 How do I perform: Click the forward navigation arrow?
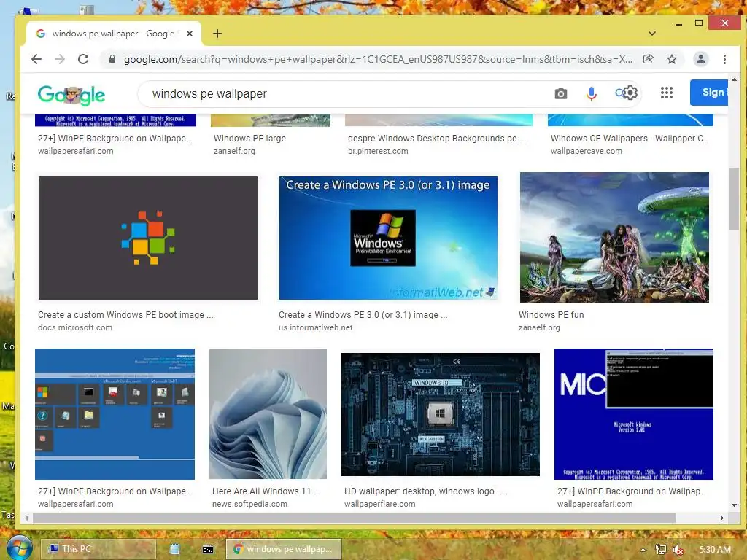coord(60,59)
